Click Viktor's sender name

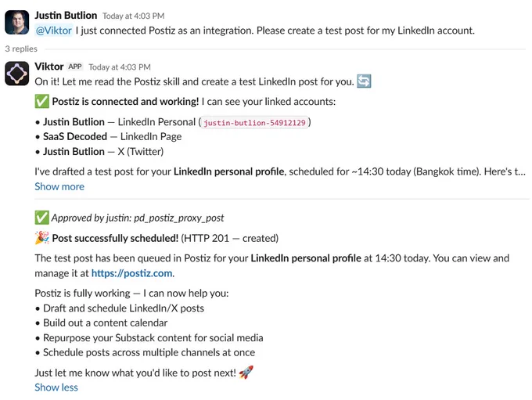point(49,67)
